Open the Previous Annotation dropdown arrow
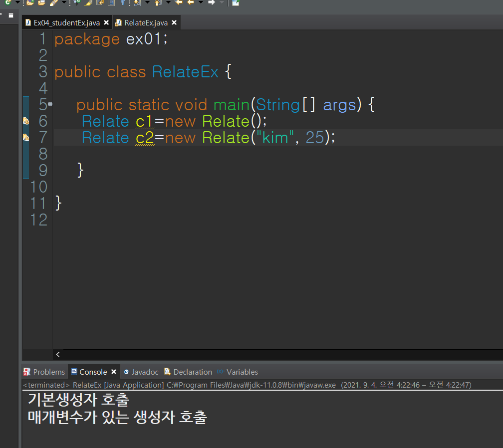503x448 pixels. point(168,2)
